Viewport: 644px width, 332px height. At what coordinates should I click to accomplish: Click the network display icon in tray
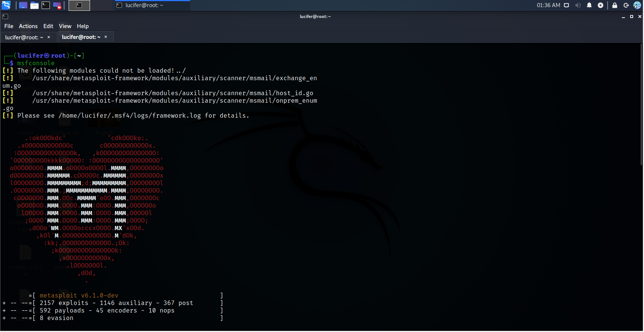[566, 5]
